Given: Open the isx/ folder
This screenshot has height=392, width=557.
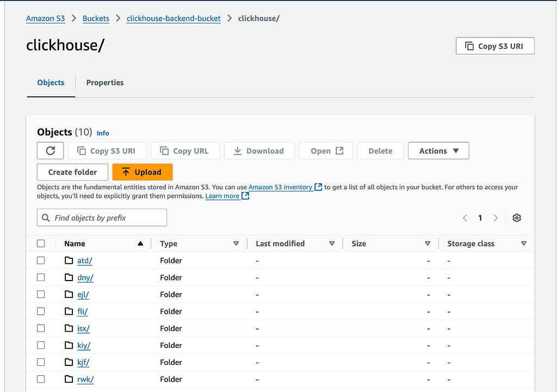Looking at the screenshot, I should [83, 328].
